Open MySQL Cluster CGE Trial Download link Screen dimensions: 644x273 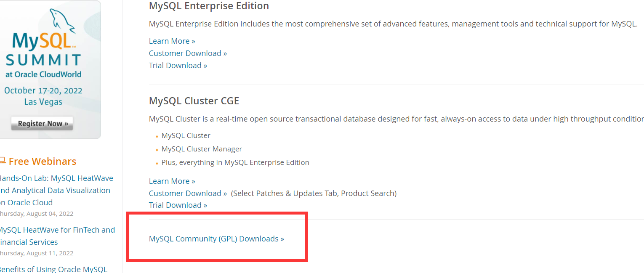tap(178, 205)
